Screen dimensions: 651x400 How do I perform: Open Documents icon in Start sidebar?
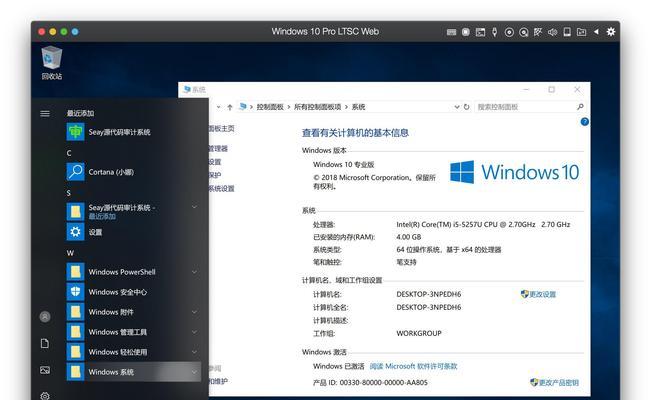click(x=45, y=344)
